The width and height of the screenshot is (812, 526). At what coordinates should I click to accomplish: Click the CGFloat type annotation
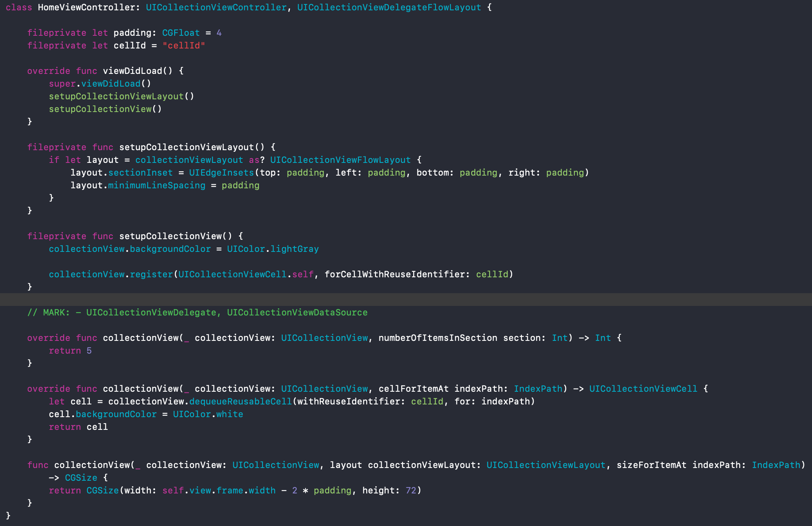click(x=181, y=33)
